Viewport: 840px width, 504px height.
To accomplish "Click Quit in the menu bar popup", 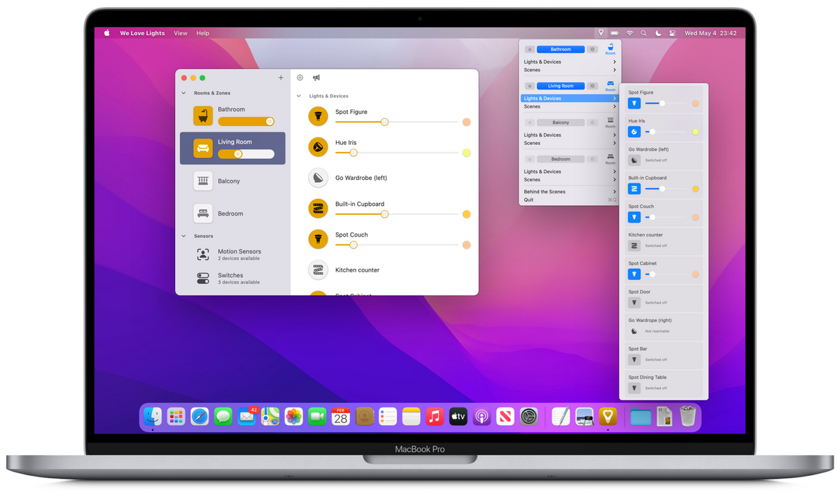I will coord(528,199).
